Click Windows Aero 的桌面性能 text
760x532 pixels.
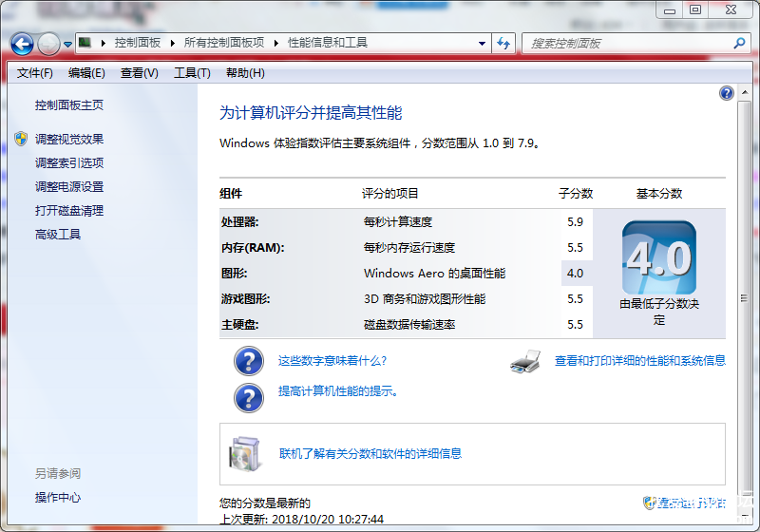[435, 274]
